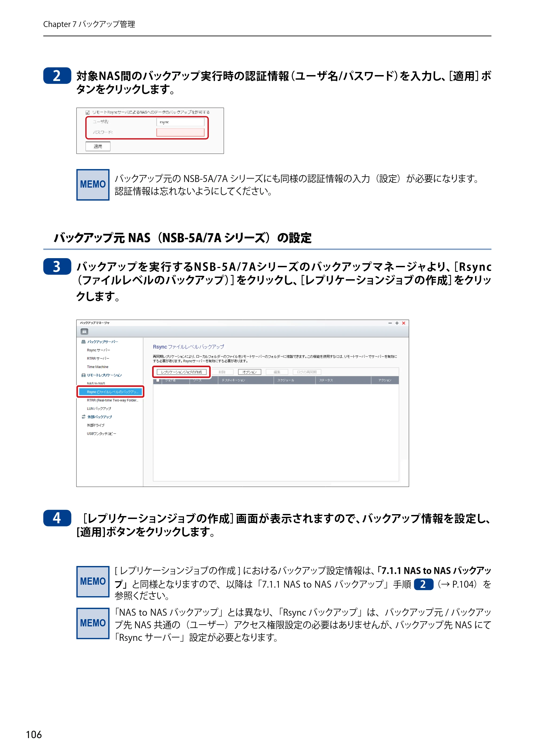This screenshot has width=535, height=756.
Task: Tick the リモートRsyncサーバ backup permission checkbox
Action: click(x=88, y=112)
